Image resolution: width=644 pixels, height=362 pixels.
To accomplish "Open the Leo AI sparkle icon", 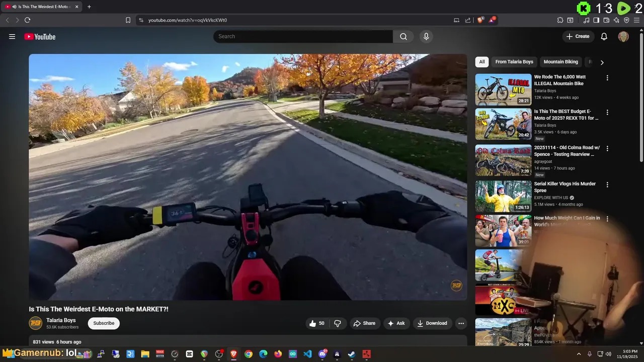I will (x=616, y=20).
